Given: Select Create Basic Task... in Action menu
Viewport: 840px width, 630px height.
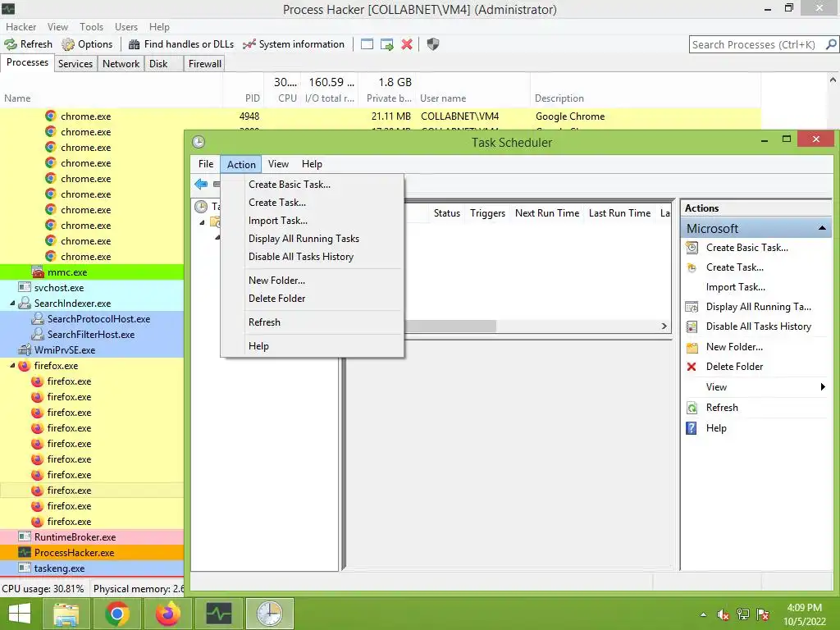Looking at the screenshot, I should pos(312,185).
